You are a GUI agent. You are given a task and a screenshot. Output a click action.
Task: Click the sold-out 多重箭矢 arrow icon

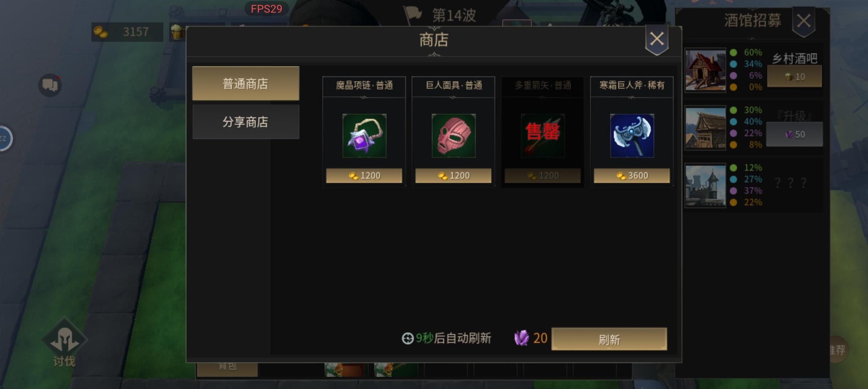pyautogui.click(x=543, y=136)
